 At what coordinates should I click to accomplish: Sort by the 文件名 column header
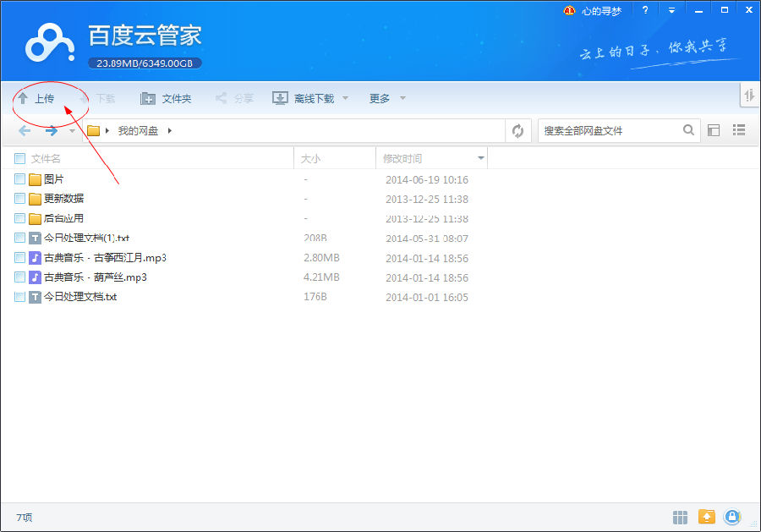tap(47, 159)
